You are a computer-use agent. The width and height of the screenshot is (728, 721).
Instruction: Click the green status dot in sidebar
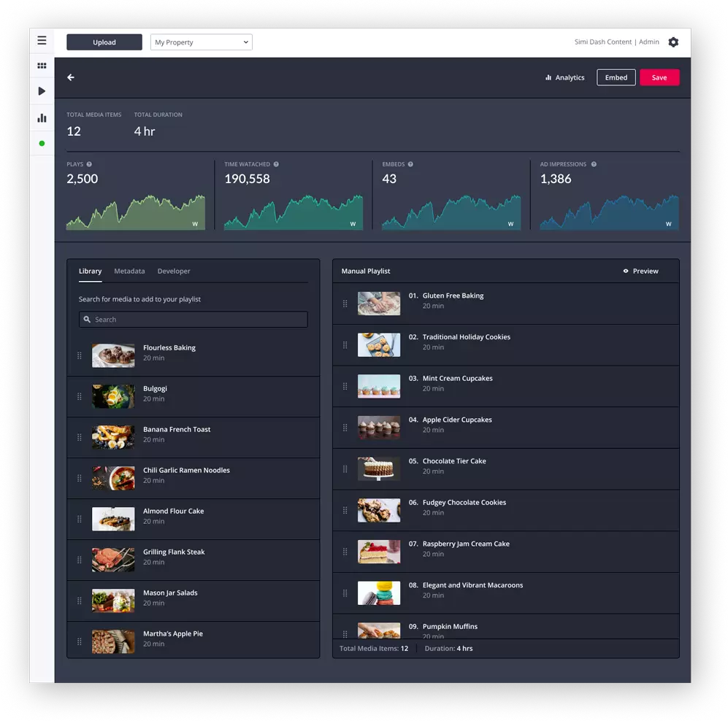(42, 143)
